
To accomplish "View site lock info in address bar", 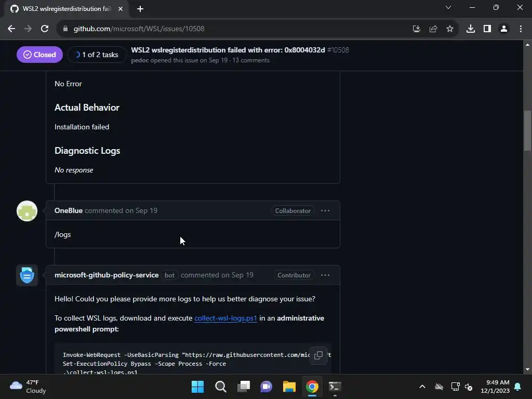I will click(x=65, y=29).
